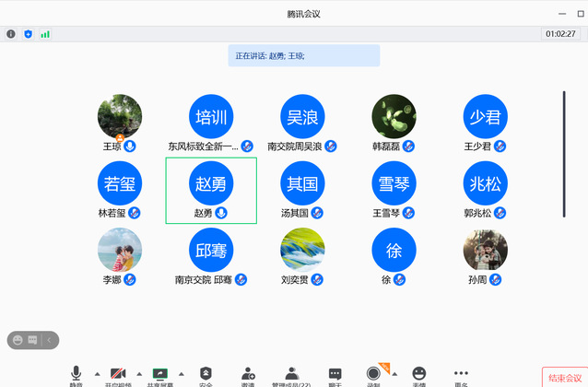Click the meeting info icon at top-left
The width and height of the screenshot is (588, 387).
[x=11, y=34]
